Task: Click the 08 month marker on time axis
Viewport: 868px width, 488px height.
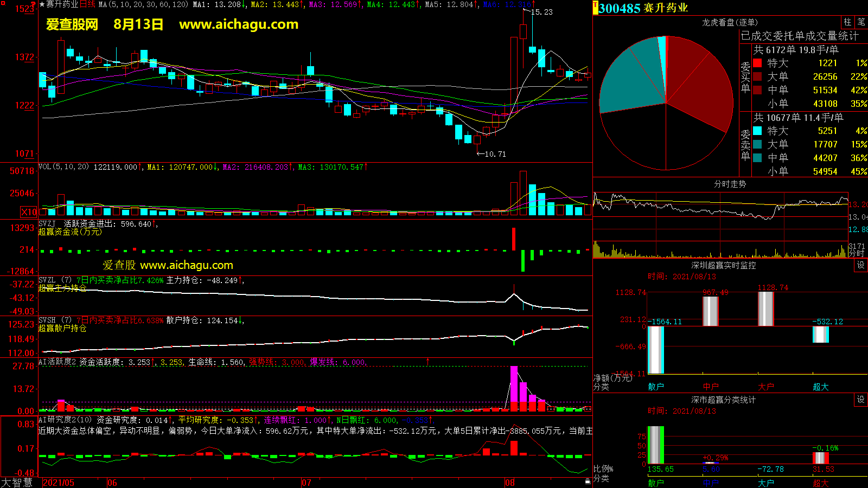Action: (x=509, y=483)
